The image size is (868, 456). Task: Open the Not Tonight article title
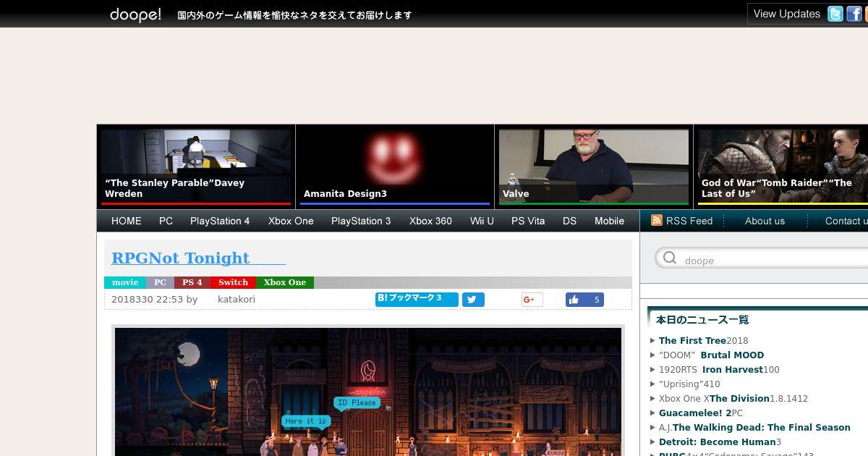click(x=198, y=258)
